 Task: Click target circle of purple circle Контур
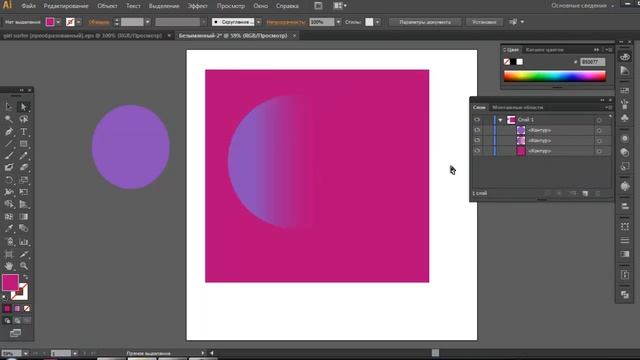[599, 130]
